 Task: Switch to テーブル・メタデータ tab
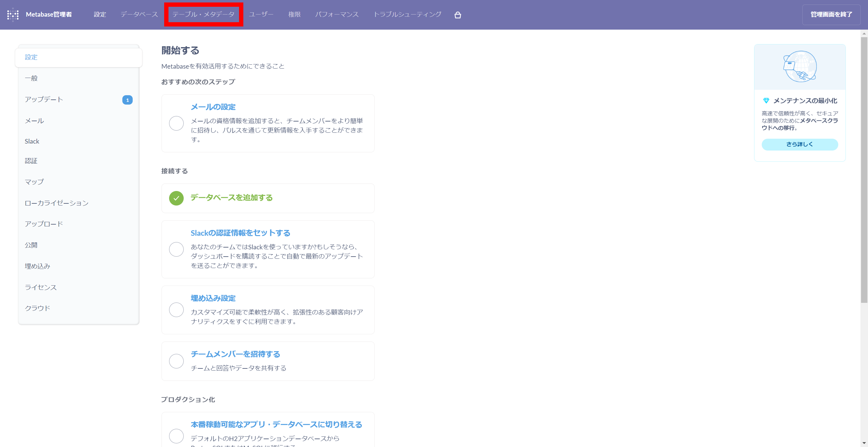click(x=204, y=14)
